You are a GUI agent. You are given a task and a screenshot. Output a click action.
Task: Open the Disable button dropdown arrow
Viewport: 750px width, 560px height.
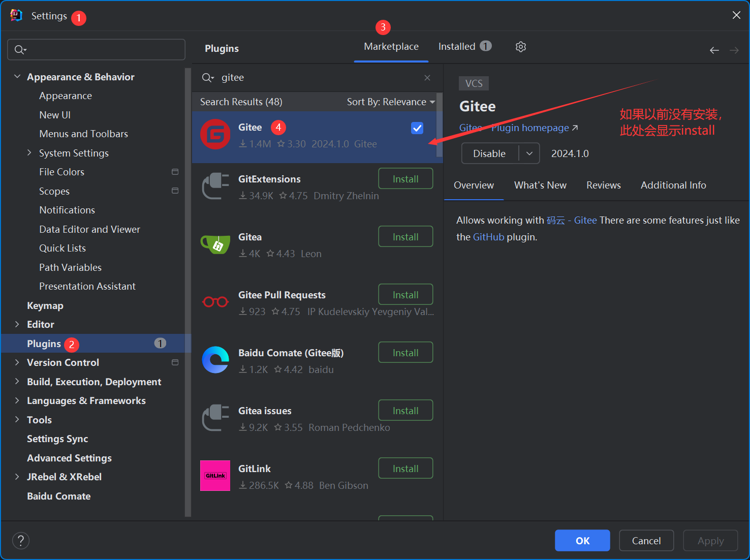coord(529,153)
